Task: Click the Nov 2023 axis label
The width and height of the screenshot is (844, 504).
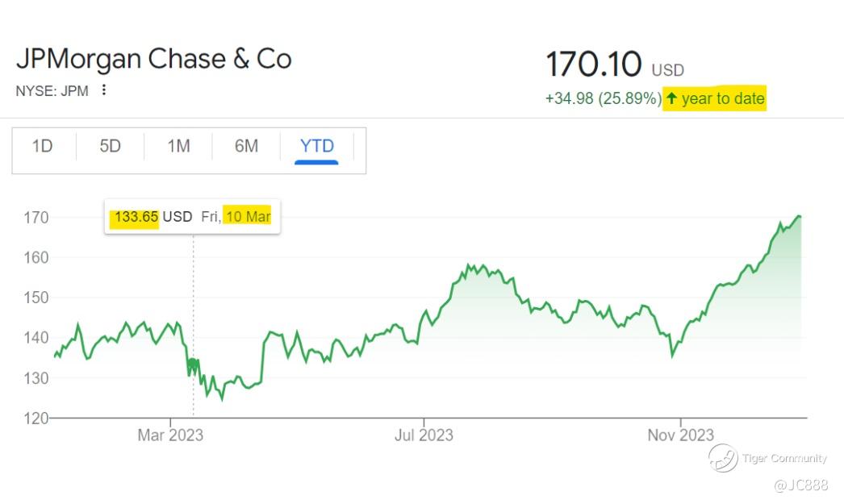Action: [680, 435]
